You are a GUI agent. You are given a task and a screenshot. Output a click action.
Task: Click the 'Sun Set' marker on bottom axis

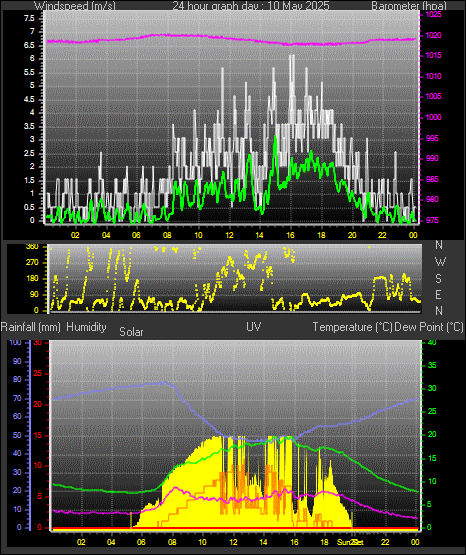click(350, 542)
